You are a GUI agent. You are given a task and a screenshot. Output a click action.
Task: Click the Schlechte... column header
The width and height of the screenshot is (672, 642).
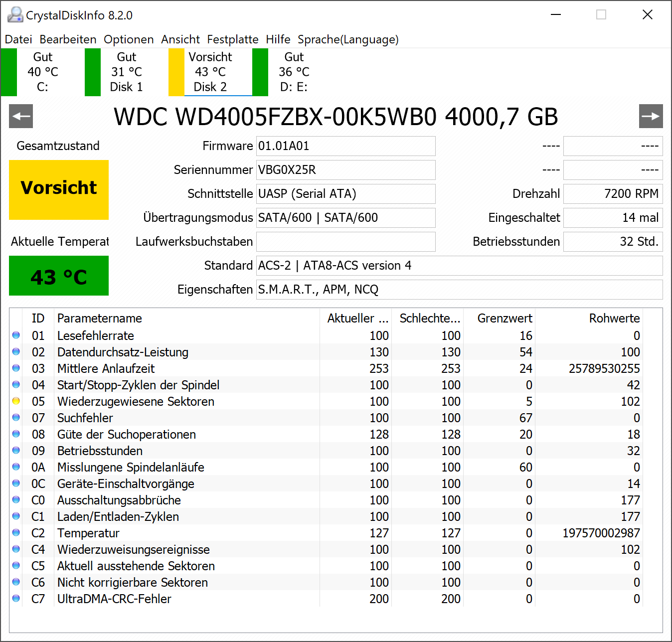(427, 318)
